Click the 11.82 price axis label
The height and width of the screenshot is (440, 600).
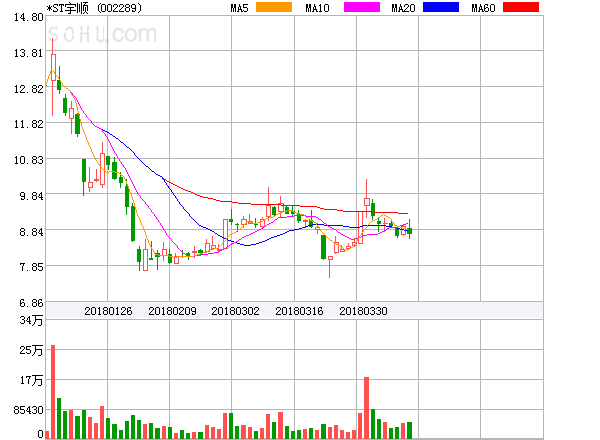28,124
